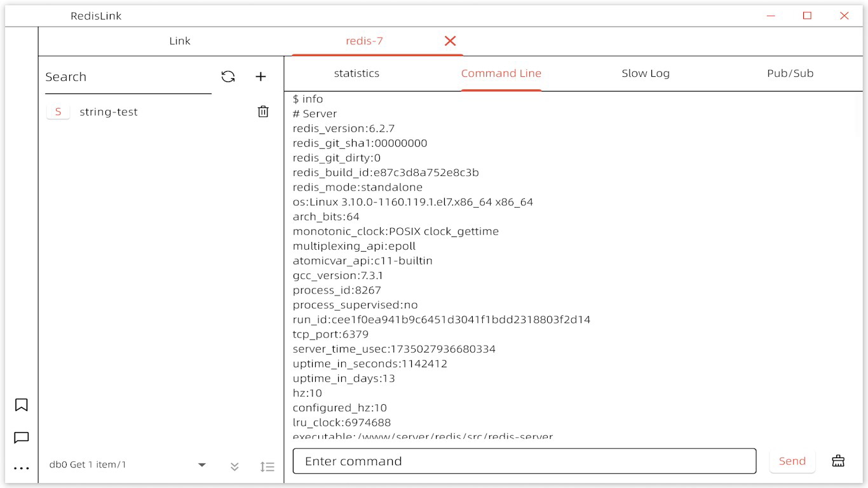Open the bookmark icon in left sidebar

pos(22,405)
